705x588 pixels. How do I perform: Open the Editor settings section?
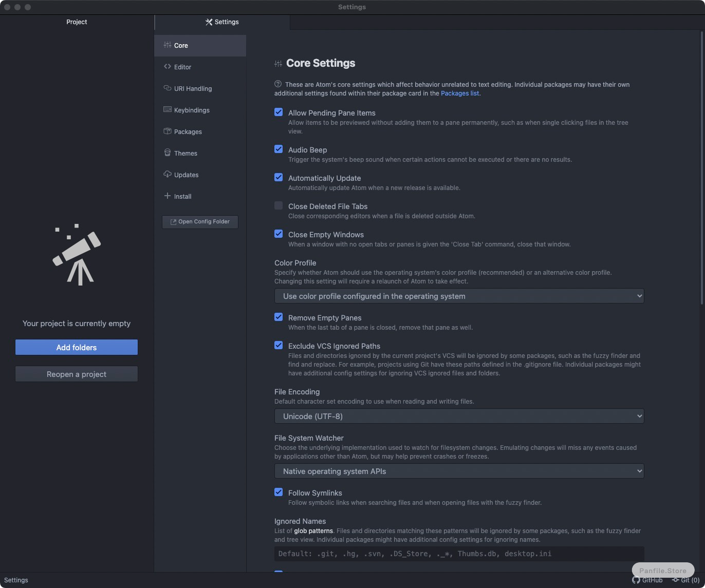click(200, 67)
